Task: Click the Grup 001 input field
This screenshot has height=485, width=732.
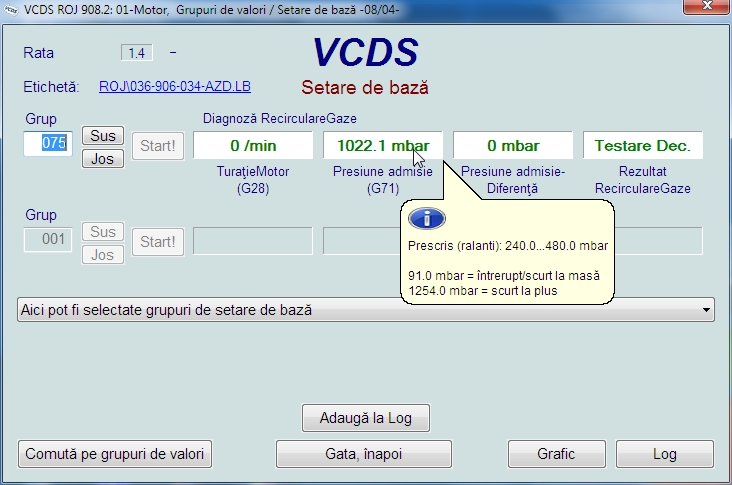Action: [48, 239]
